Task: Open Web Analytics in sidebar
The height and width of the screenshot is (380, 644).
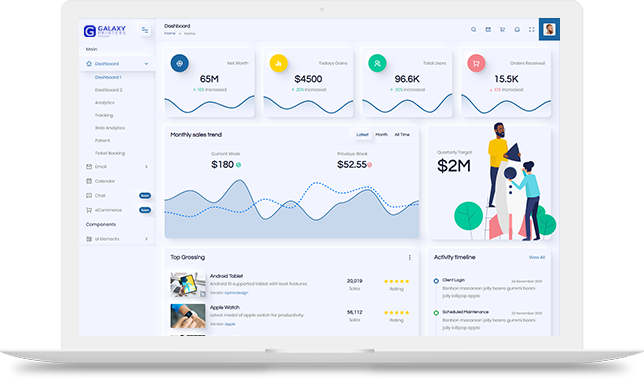Action: coord(110,128)
